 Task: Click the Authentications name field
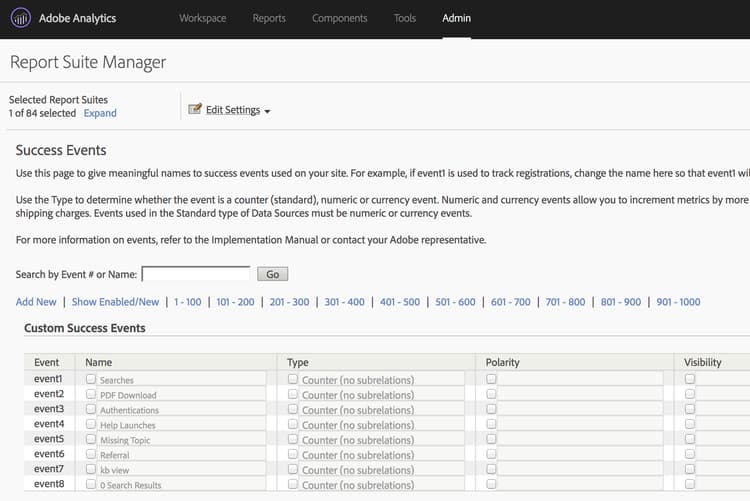coord(182,410)
